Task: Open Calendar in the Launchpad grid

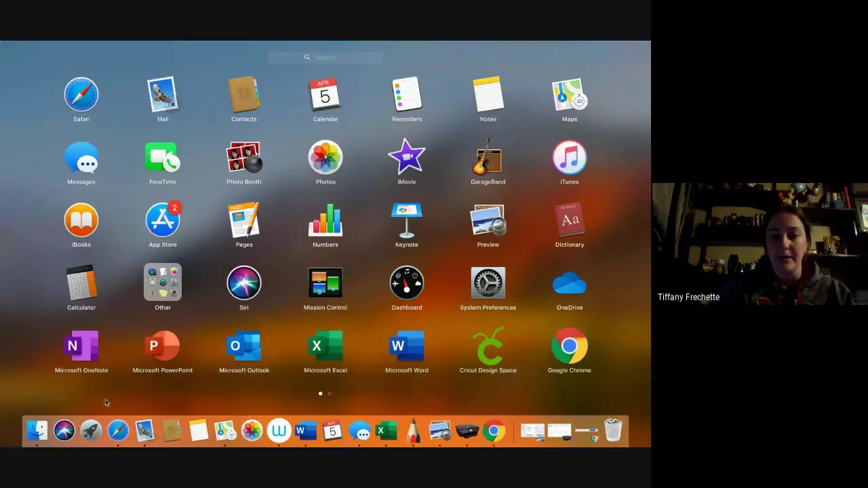Action: click(x=325, y=95)
